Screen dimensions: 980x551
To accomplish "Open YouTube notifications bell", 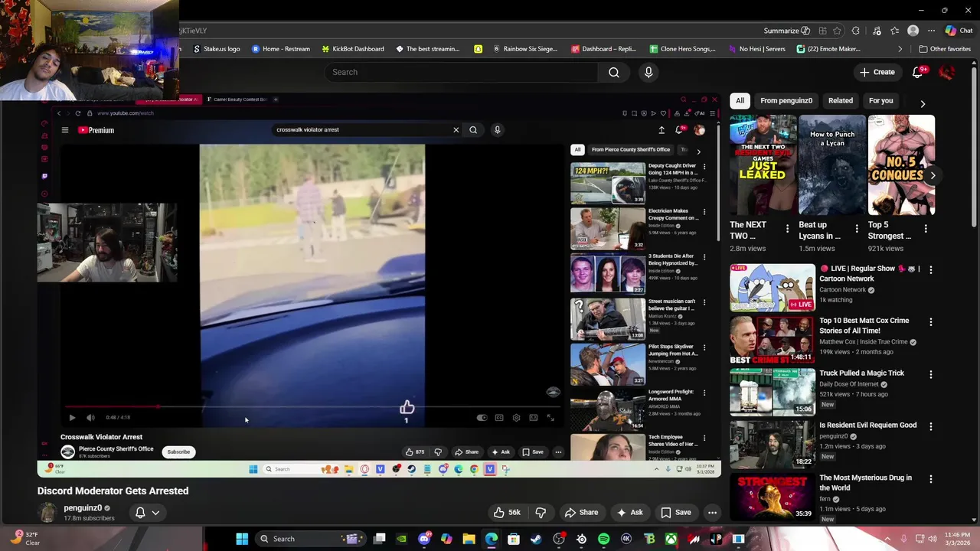I will coord(918,72).
